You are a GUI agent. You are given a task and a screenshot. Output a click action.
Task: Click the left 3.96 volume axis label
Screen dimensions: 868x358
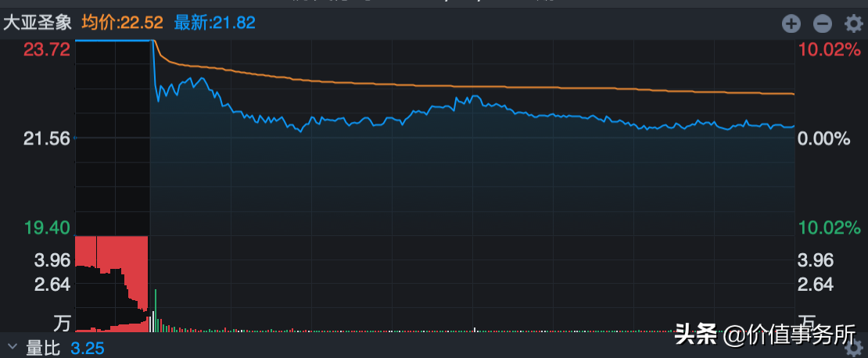[x=53, y=260]
